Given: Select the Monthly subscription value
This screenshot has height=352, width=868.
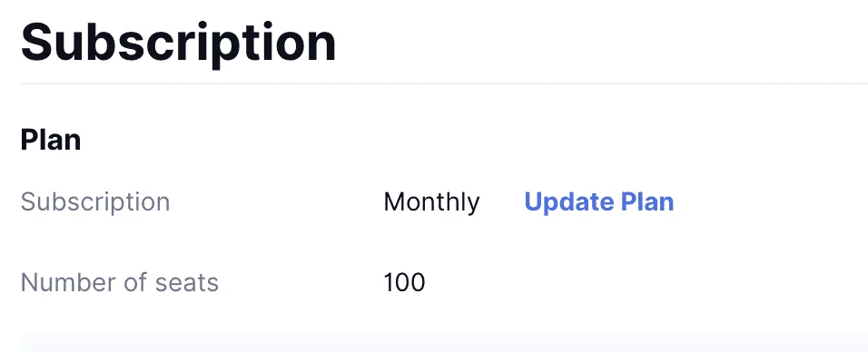Looking at the screenshot, I should [432, 202].
